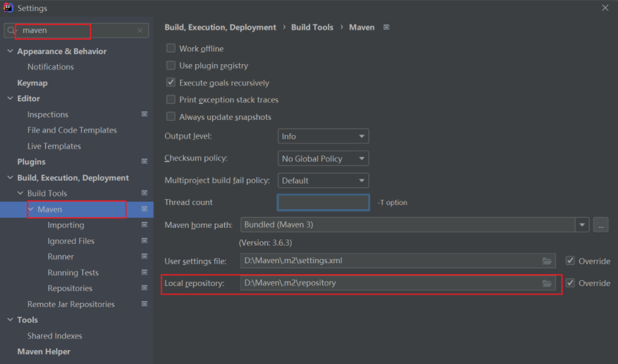Click project-level icon beside Runner
The height and width of the screenshot is (364, 618).
coord(145,256)
